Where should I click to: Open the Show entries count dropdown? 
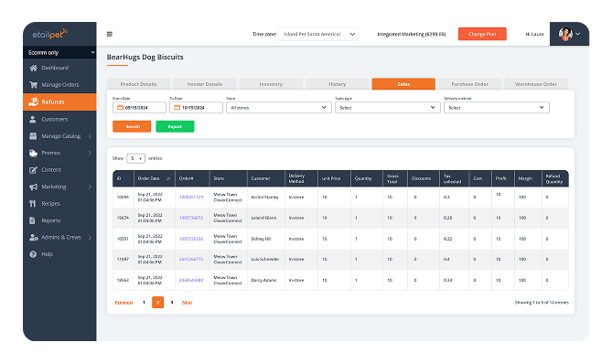(x=135, y=158)
